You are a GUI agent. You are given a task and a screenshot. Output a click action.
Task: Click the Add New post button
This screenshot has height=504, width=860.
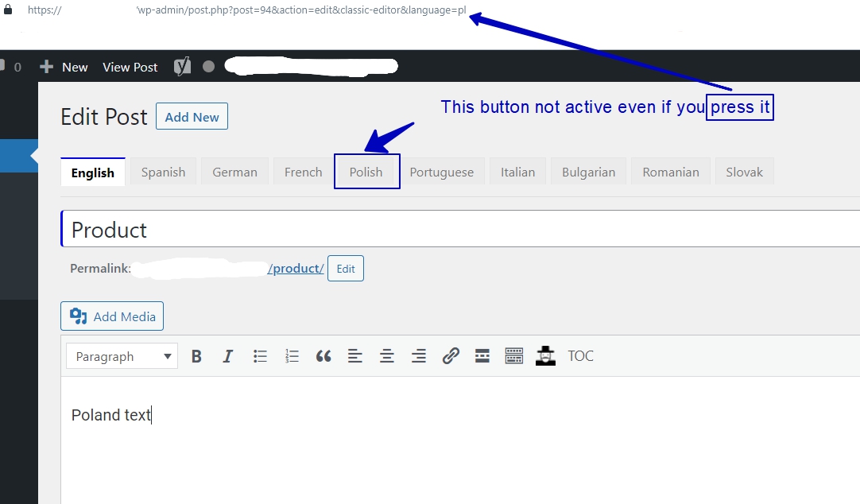click(x=192, y=117)
